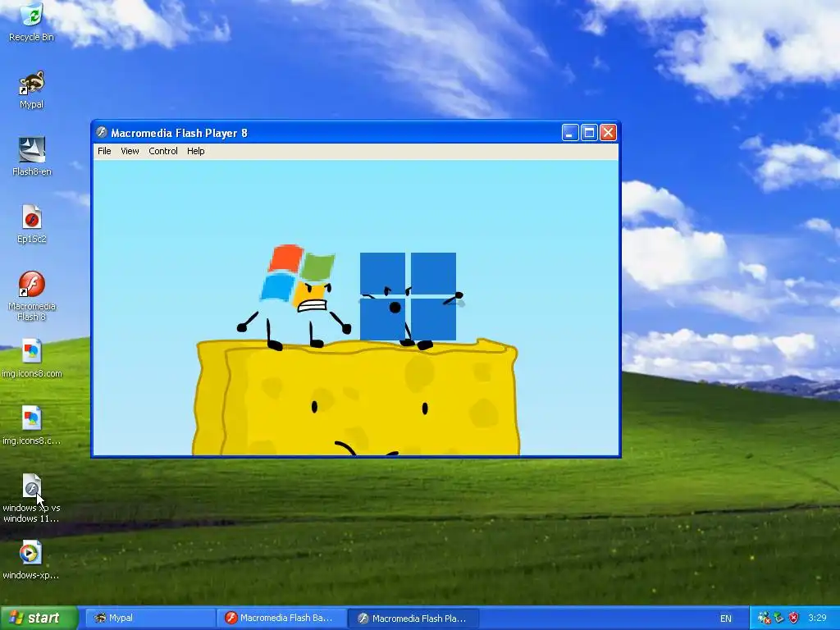Image resolution: width=840 pixels, height=630 pixels.
Task: Close the Macromedia Flash Player 8 window
Action: [x=608, y=132]
